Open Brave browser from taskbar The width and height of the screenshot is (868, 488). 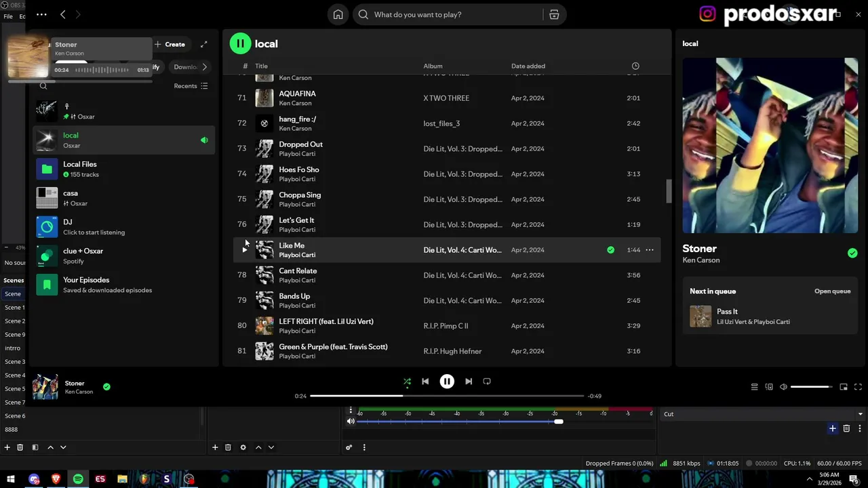click(56, 479)
